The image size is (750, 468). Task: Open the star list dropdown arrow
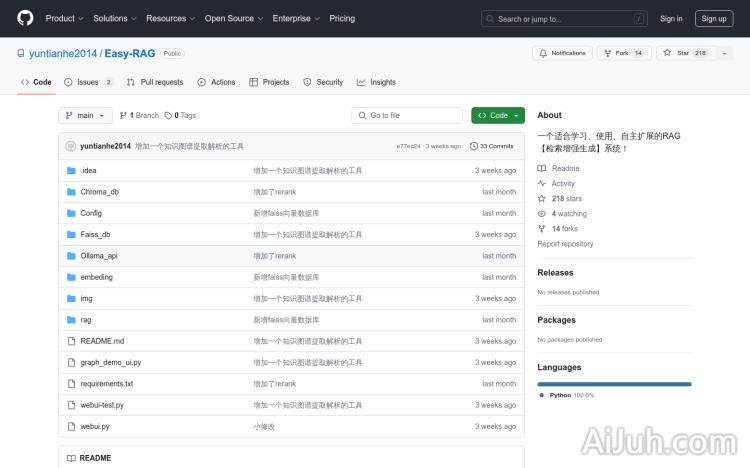point(724,53)
